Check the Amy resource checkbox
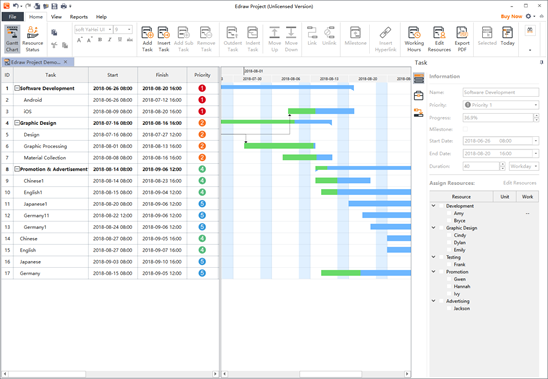 click(x=449, y=213)
